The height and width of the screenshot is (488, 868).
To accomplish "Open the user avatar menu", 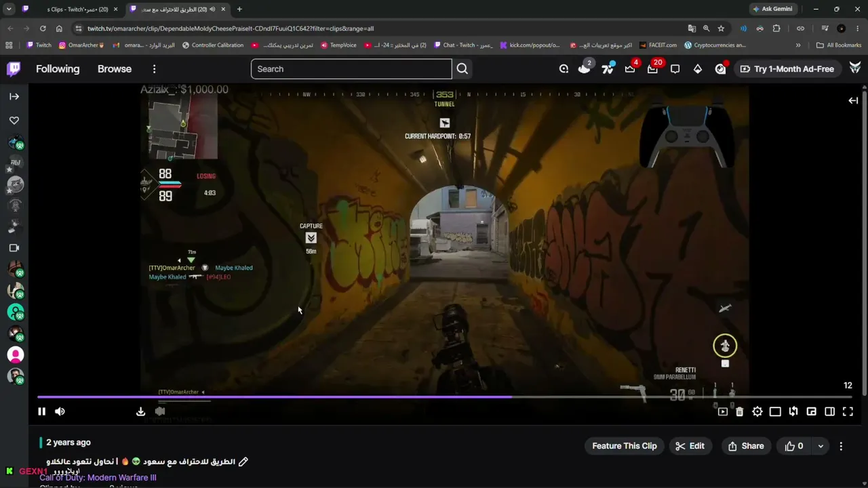I will click(x=854, y=68).
